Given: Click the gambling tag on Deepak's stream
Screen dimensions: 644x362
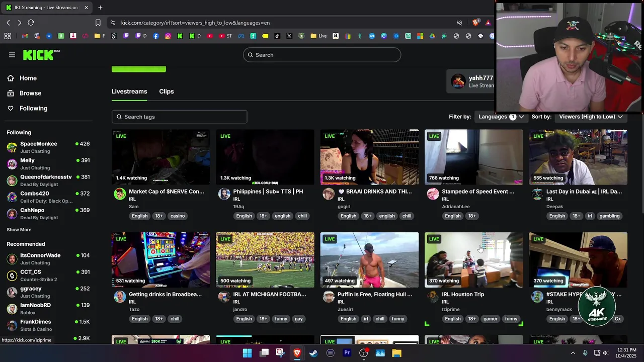Looking at the screenshot, I should [x=609, y=216].
